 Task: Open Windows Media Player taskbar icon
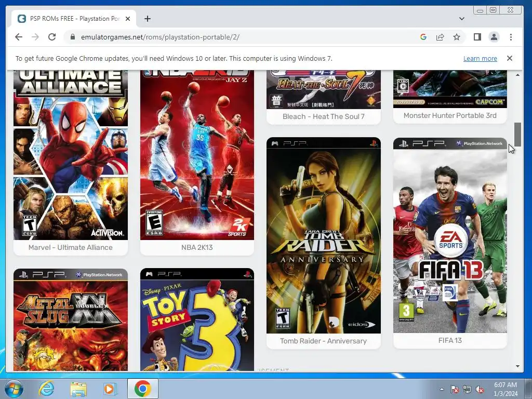click(x=109, y=389)
